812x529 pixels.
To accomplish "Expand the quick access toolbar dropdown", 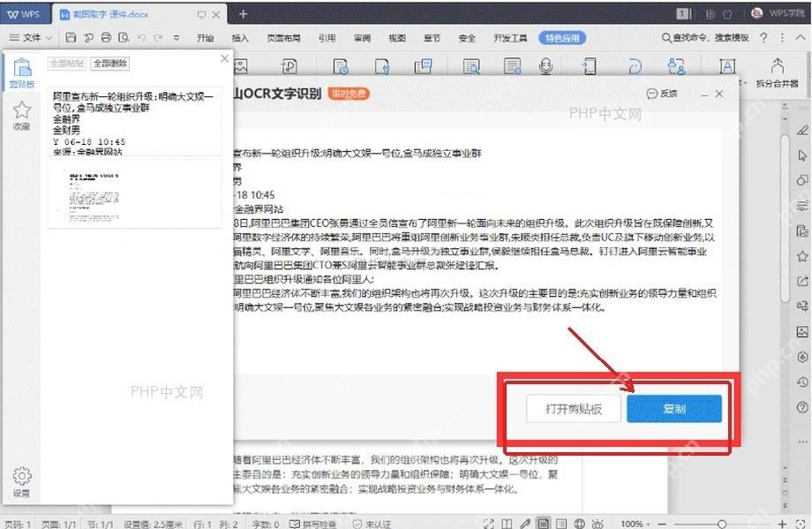I will 177,37.
